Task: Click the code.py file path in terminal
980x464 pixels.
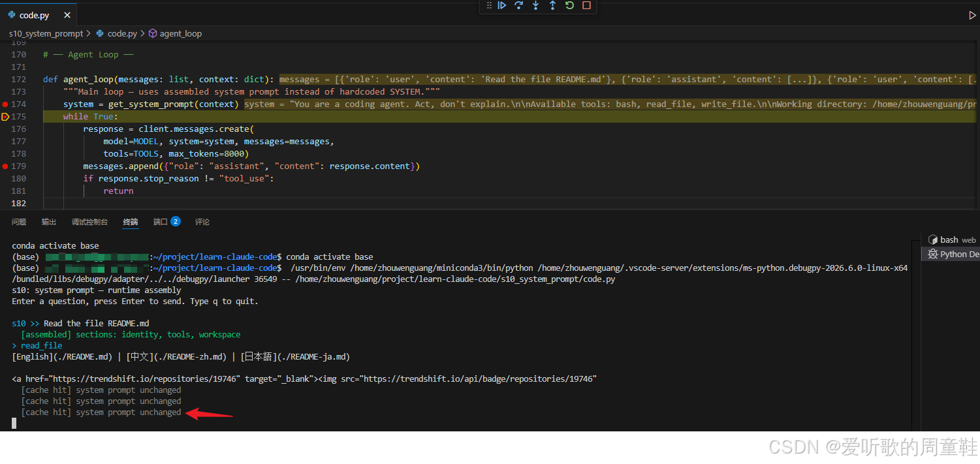Action: pyautogui.click(x=454, y=279)
